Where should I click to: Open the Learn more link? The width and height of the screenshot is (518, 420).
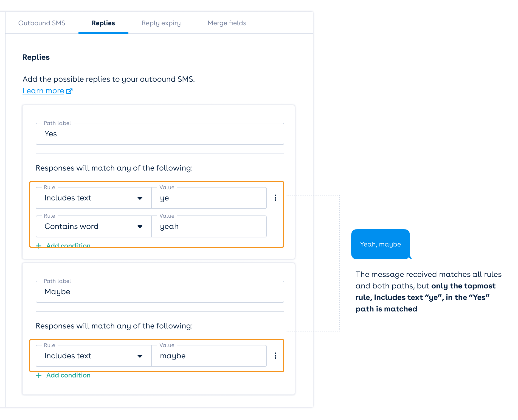click(x=43, y=91)
